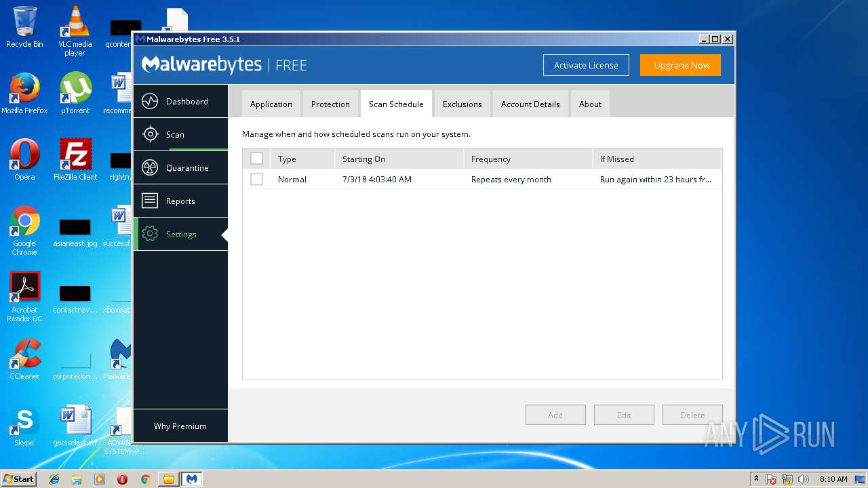Screen dimensions: 868x488
Task: Open the Windows Start button
Action: click(19, 479)
